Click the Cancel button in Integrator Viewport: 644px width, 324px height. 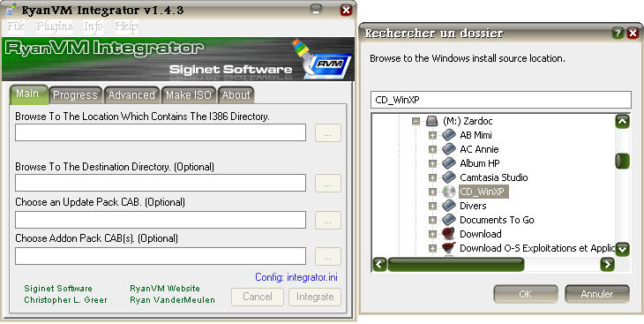(258, 297)
